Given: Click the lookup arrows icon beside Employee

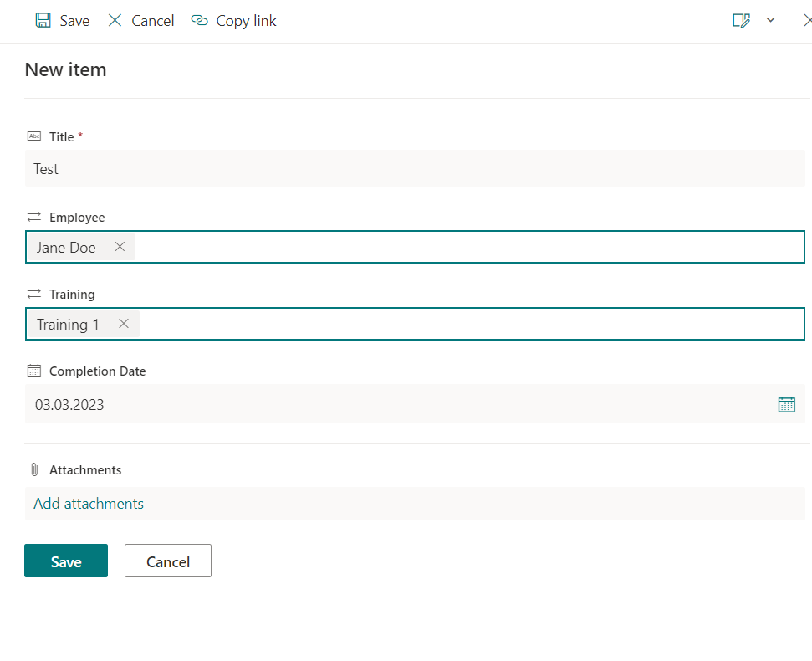Looking at the screenshot, I should pyautogui.click(x=34, y=217).
